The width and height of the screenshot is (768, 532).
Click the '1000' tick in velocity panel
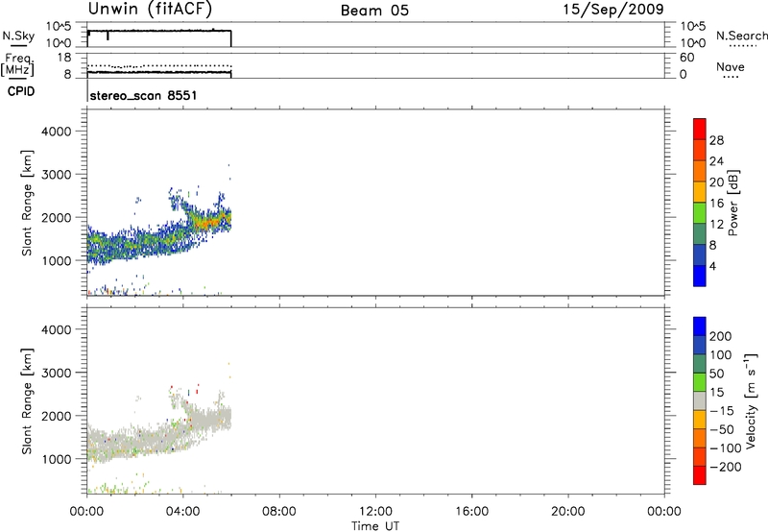57,459
